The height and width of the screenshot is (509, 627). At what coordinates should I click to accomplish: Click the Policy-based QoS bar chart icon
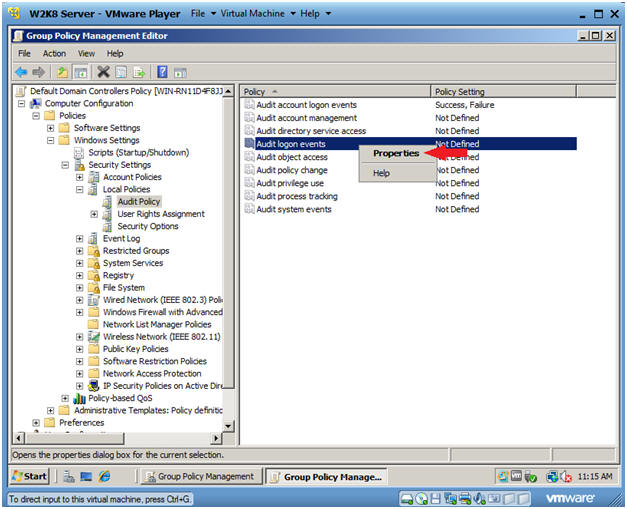tap(80, 398)
